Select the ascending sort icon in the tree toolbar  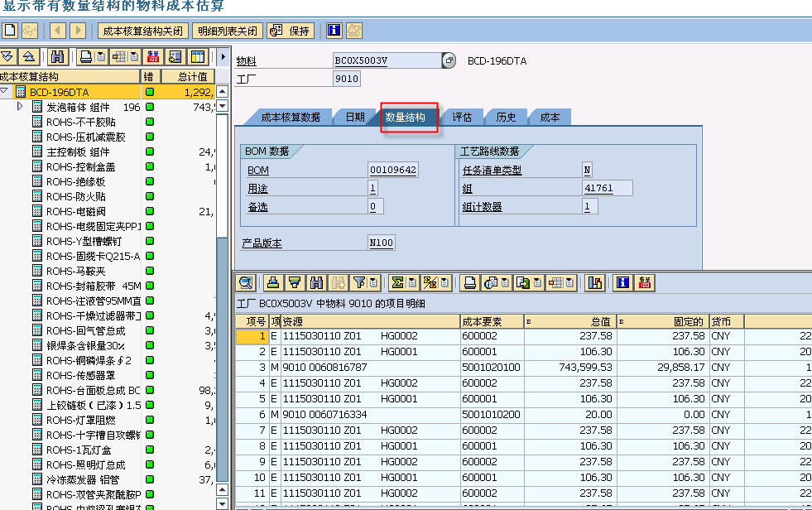tap(28, 55)
